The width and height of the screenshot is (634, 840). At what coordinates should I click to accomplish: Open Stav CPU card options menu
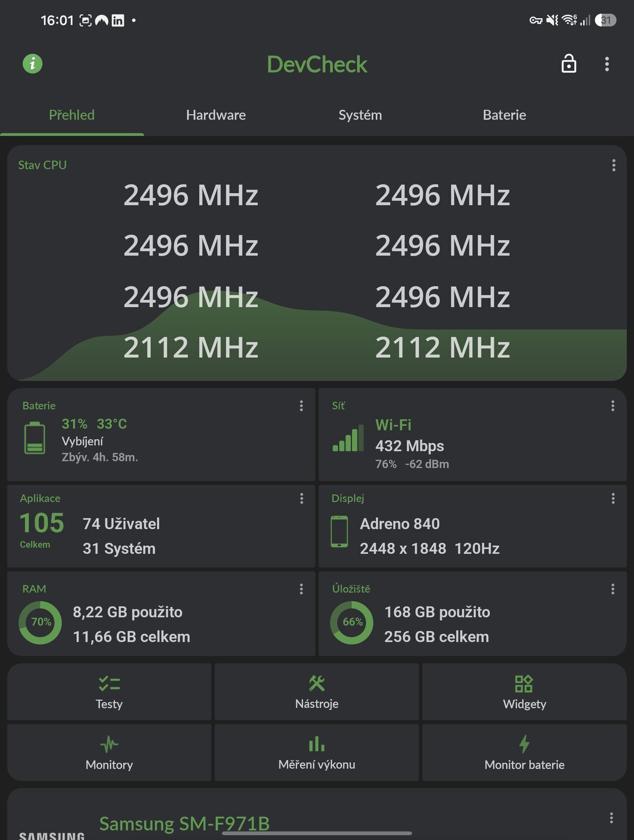pos(613,165)
